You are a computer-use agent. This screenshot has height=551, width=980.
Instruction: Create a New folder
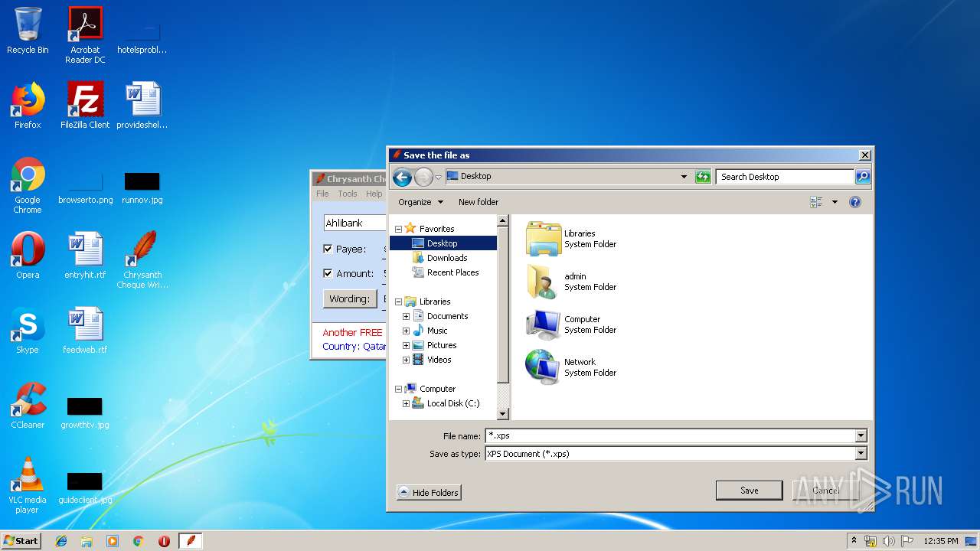click(x=479, y=202)
